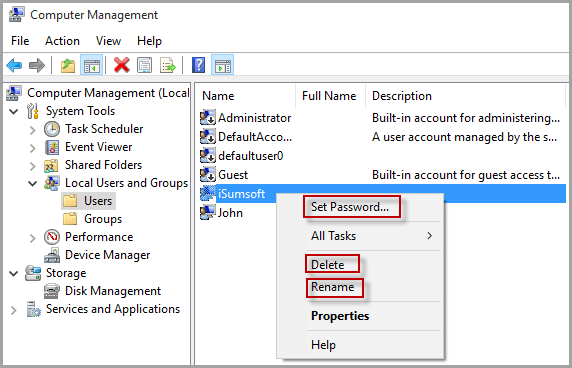Expand the Event Viewer node

coord(33,147)
